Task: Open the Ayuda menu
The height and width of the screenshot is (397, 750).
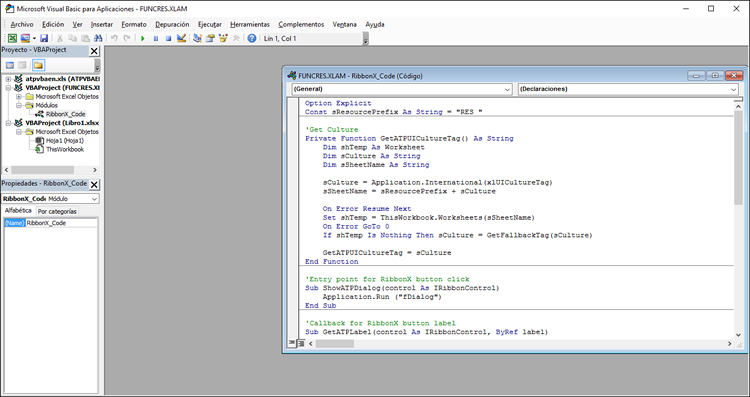Action: [375, 24]
